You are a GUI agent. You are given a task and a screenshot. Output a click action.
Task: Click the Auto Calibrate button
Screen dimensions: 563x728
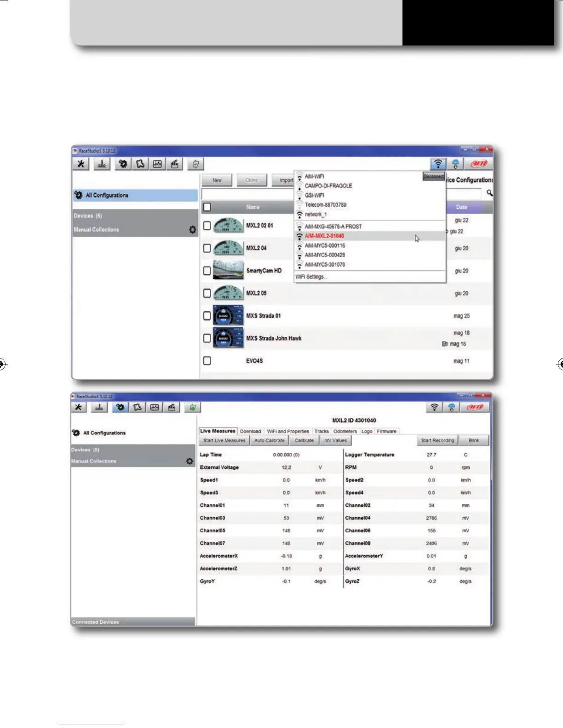coord(270,440)
